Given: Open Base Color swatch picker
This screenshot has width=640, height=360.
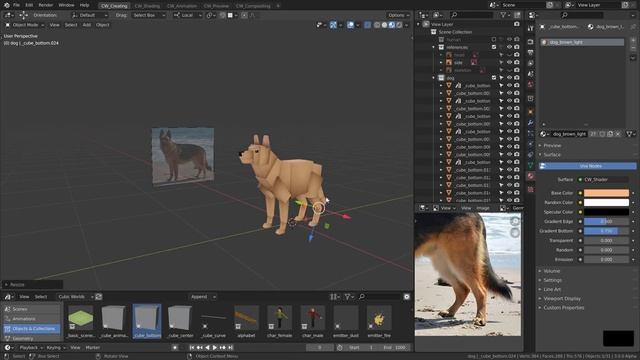Looking at the screenshot, I should pos(606,193).
